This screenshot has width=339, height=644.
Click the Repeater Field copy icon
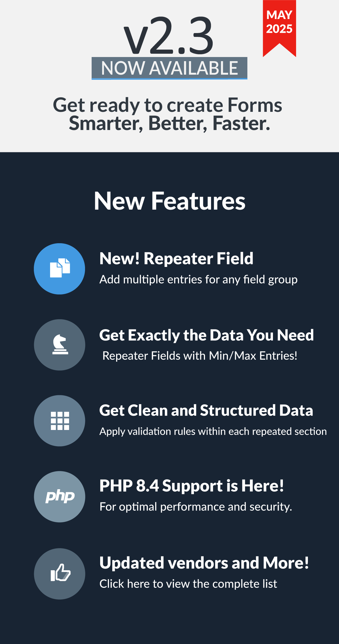click(x=59, y=269)
